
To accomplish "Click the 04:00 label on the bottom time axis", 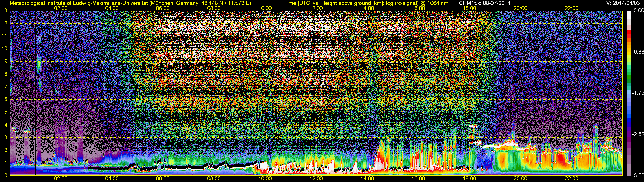I will click(112, 179).
